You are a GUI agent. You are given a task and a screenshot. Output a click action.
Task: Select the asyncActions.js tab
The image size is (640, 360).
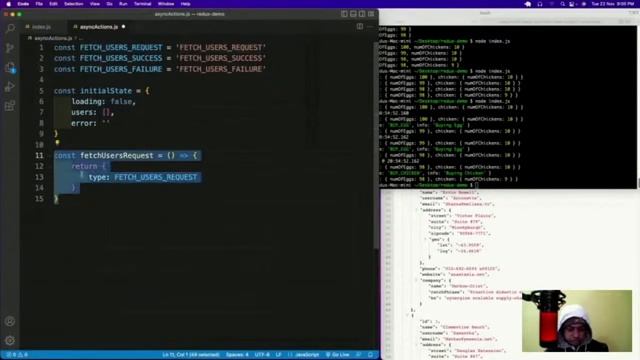99,27
